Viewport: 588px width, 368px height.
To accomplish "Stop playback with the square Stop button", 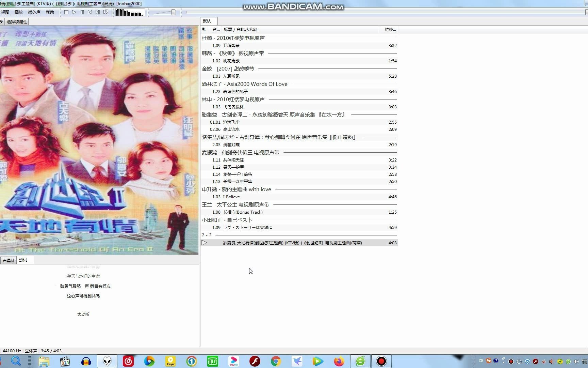I will [66, 12].
